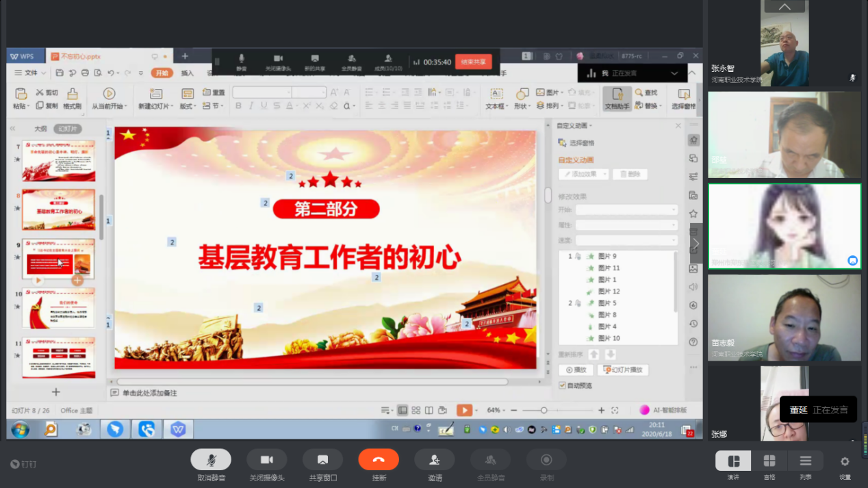
Task: Click AI-智能排版 in status bar
Action: [663, 410]
